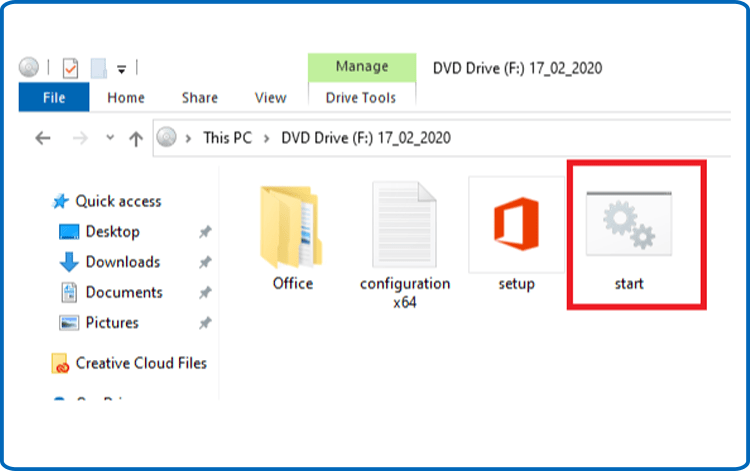
Task: Click the New folder icon in quick toolbar
Action: click(98, 69)
